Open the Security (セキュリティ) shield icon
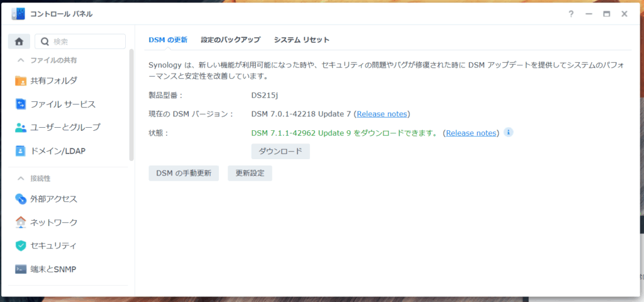The height and width of the screenshot is (302, 644). click(x=21, y=245)
